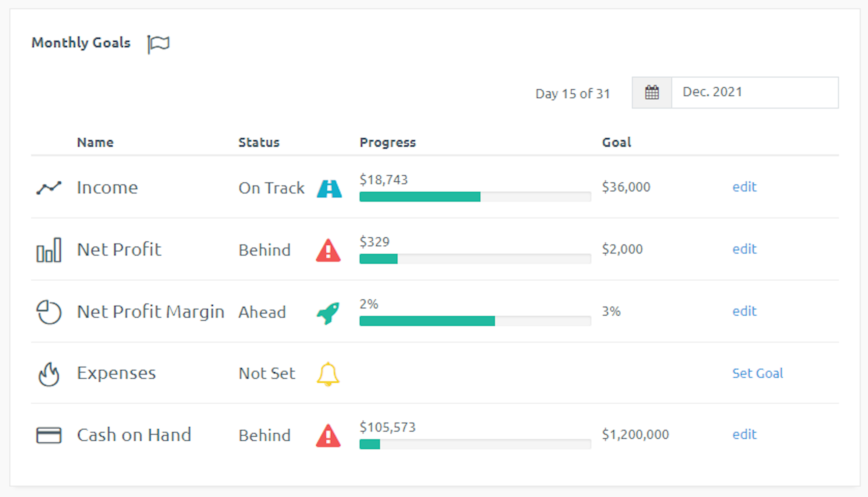Click the Net Profit Margin pie icon
The height and width of the screenshot is (497, 868).
pos(49,312)
